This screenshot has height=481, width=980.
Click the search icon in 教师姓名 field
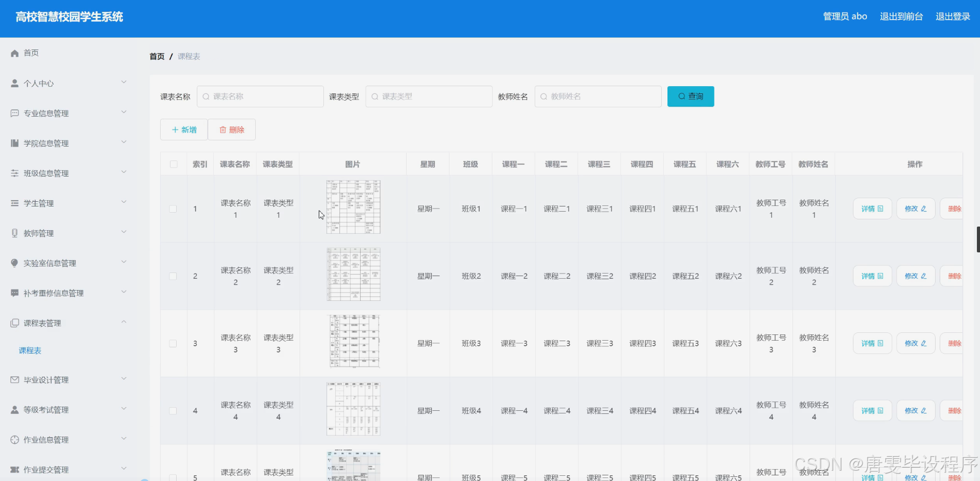tap(543, 97)
